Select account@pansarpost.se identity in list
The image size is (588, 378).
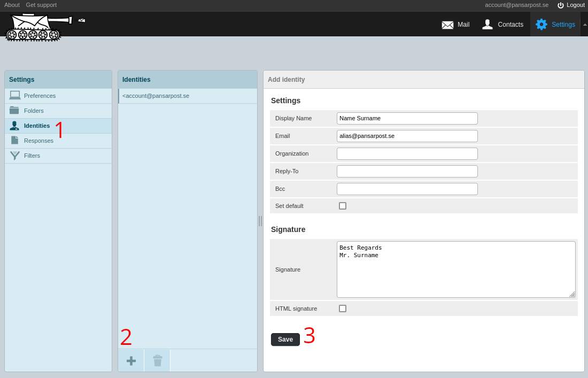pyautogui.click(x=188, y=96)
